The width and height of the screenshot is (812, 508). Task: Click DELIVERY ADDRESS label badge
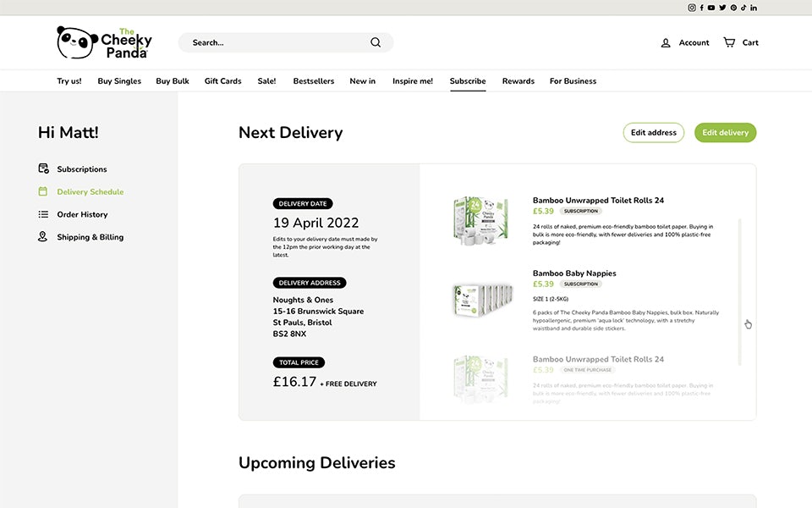point(310,283)
